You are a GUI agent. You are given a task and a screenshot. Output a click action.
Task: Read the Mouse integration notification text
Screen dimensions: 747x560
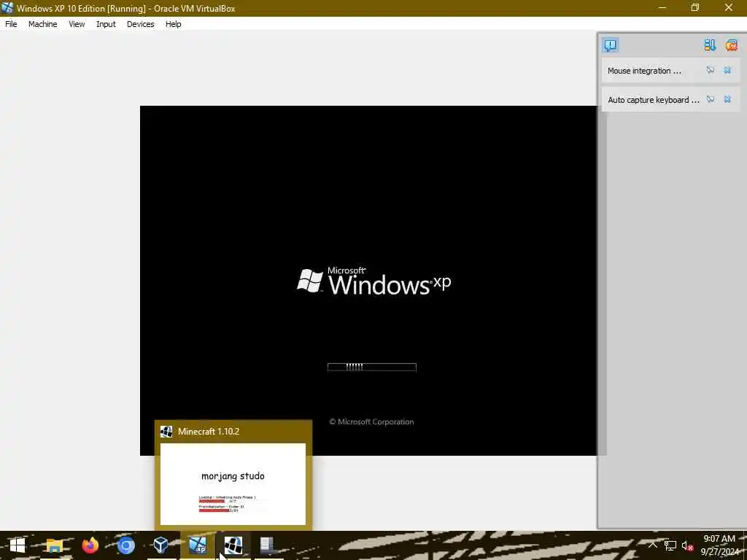tap(644, 71)
